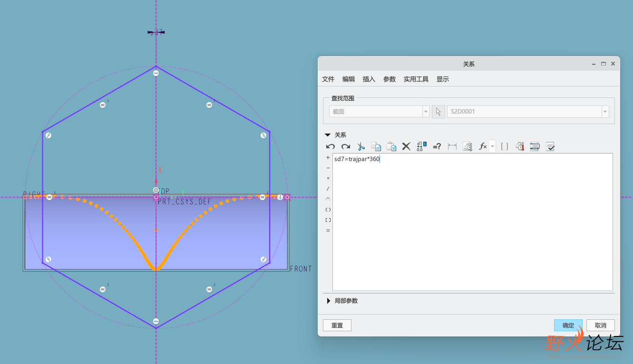Viewport: 633px width, 364px height.
Task: Insert parameter name brackets icon
Action: (x=505, y=147)
